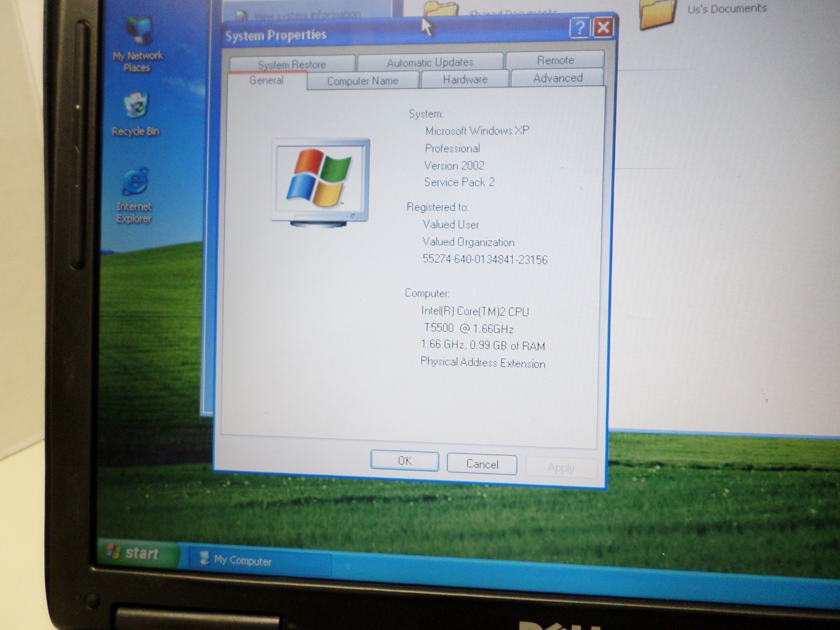Open the My Network Places desktop icon
The image size is (840, 630).
pyautogui.click(x=138, y=44)
